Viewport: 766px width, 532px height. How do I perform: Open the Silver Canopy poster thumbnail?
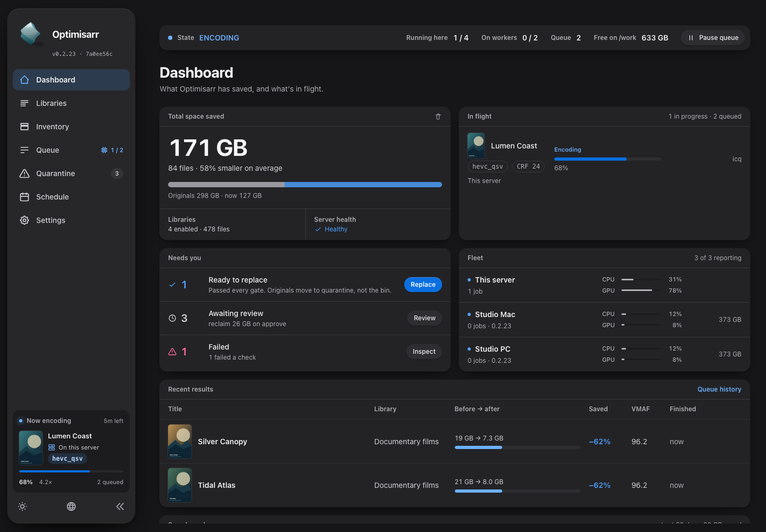[x=180, y=442]
